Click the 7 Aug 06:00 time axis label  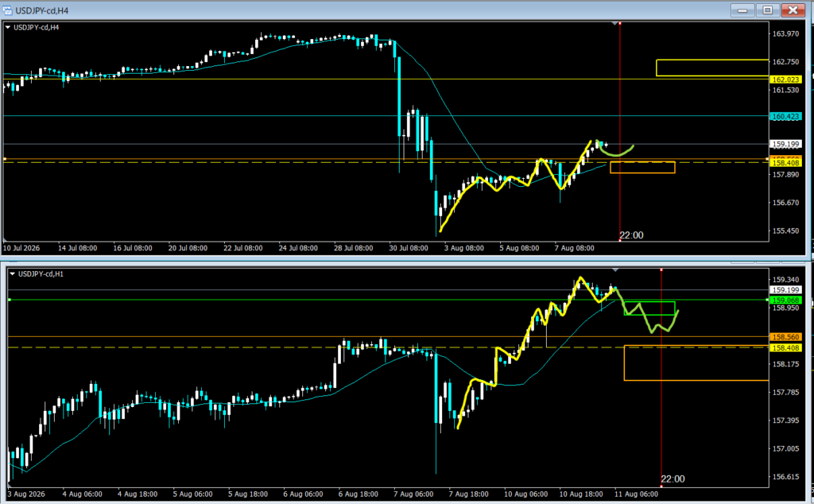[x=413, y=494]
